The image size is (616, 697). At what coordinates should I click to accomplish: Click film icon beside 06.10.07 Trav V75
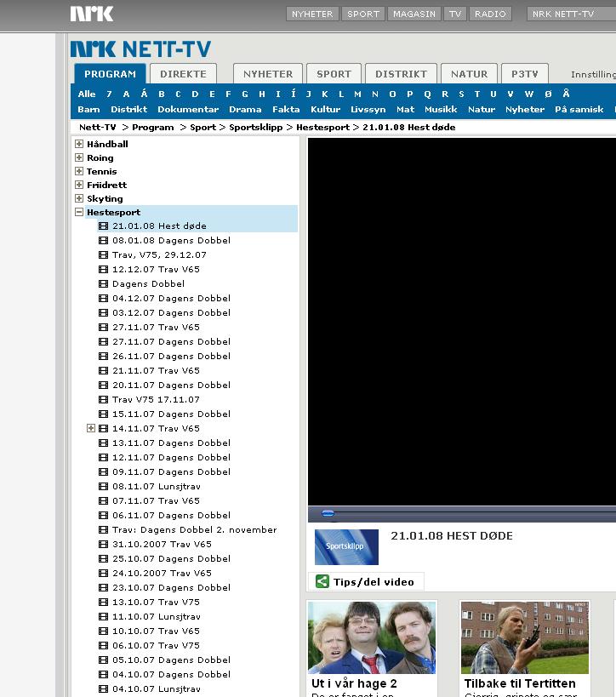(x=103, y=645)
